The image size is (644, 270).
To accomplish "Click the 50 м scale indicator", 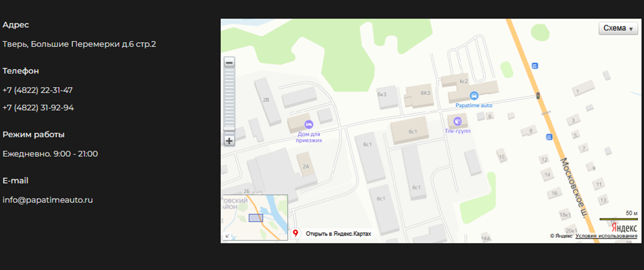I will point(619,216).
